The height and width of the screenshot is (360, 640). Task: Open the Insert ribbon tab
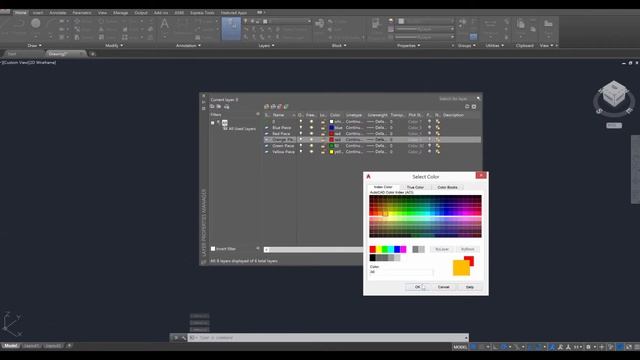click(x=38, y=13)
